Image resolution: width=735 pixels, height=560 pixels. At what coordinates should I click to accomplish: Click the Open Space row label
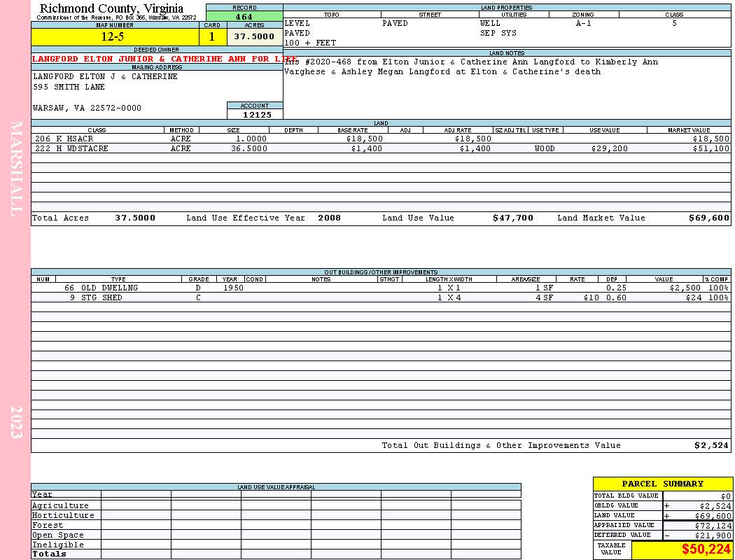click(58, 535)
